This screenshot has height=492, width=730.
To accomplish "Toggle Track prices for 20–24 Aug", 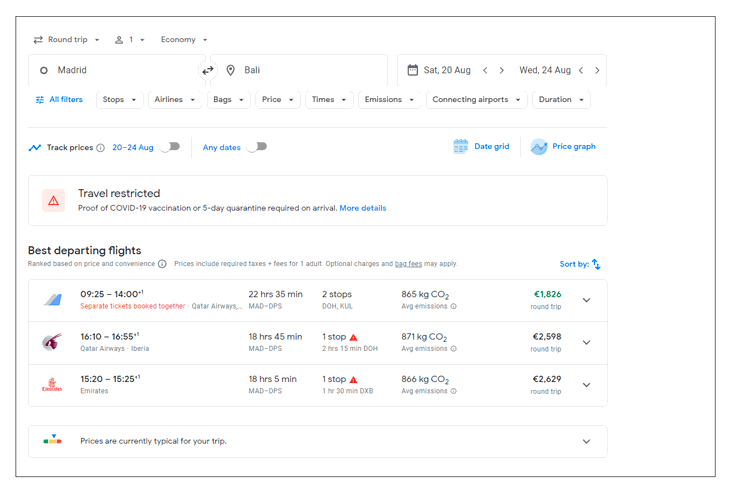I will tap(170, 147).
